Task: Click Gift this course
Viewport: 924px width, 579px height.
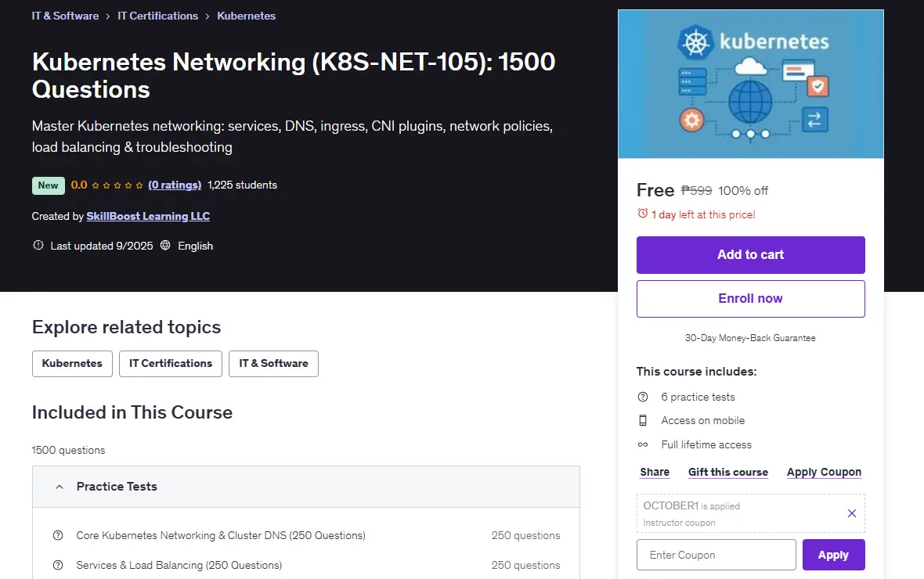Action: pos(727,472)
